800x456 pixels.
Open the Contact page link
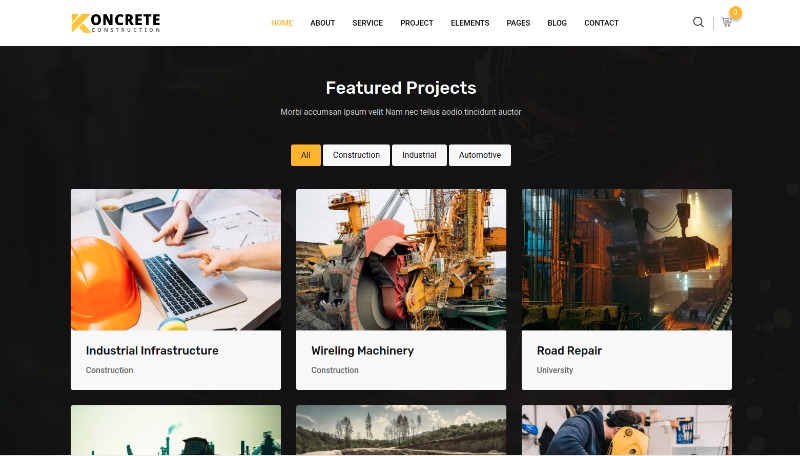pos(602,23)
